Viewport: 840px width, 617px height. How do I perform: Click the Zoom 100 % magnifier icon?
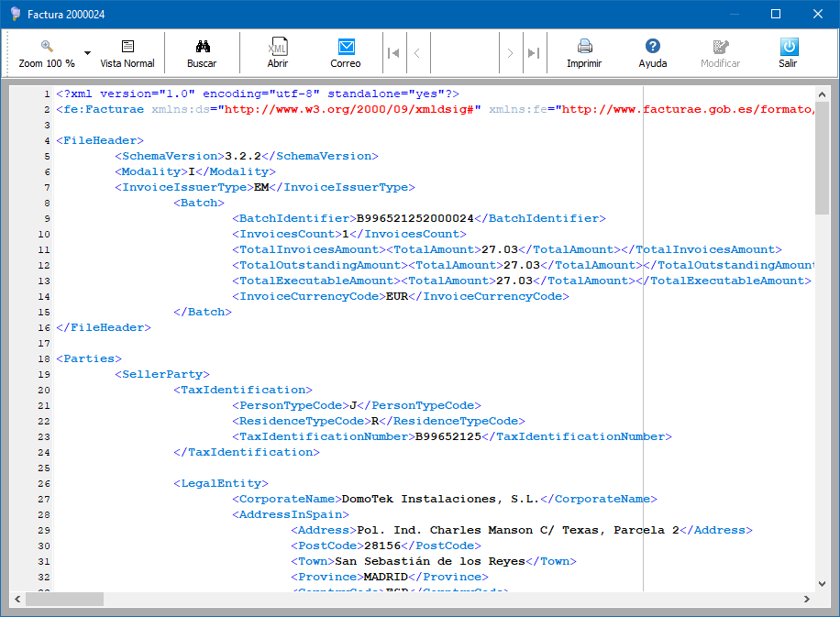pyautogui.click(x=47, y=47)
